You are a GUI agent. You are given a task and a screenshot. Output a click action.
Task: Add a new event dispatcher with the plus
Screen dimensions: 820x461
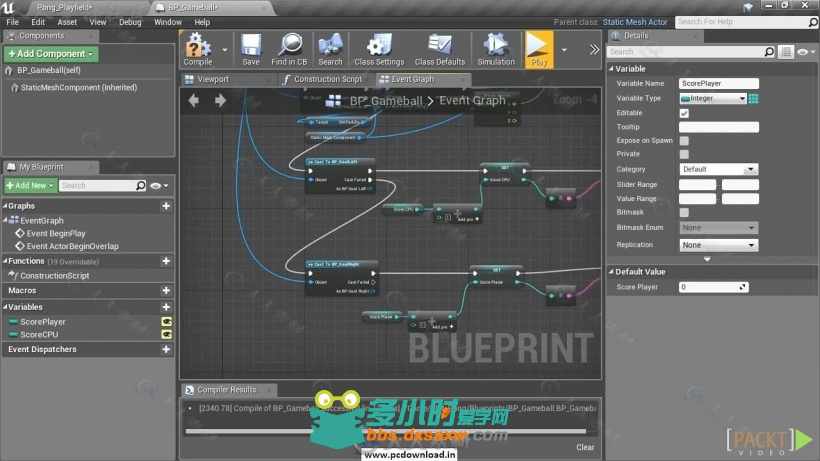(x=166, y=349)
